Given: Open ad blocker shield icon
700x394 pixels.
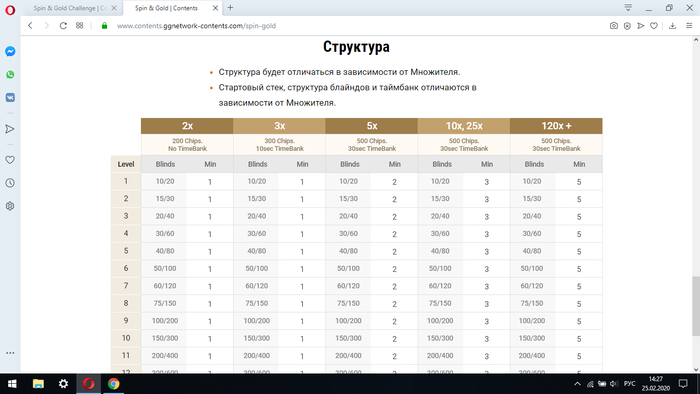Looking at the screenshot, I should (x=627, y=26).
